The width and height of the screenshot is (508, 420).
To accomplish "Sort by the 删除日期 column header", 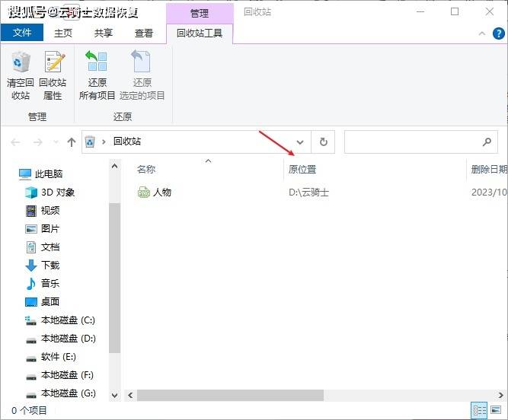I will click(x=489, y=169).
